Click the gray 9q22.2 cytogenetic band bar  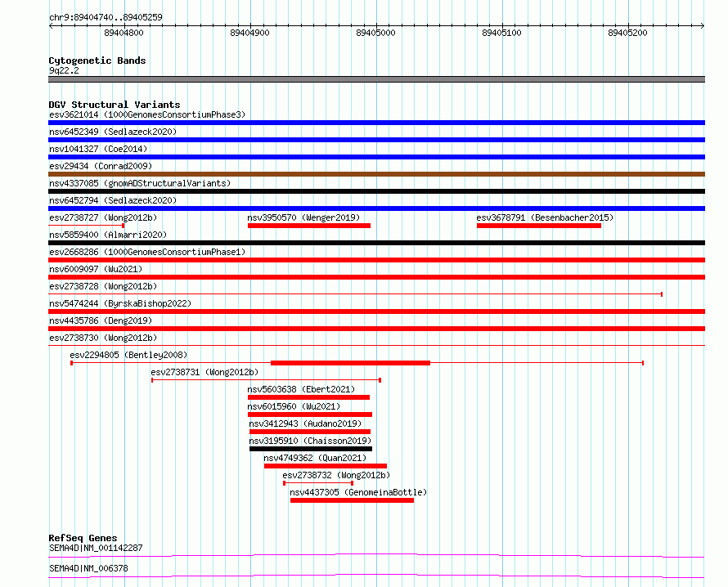[x=376, y=79]
